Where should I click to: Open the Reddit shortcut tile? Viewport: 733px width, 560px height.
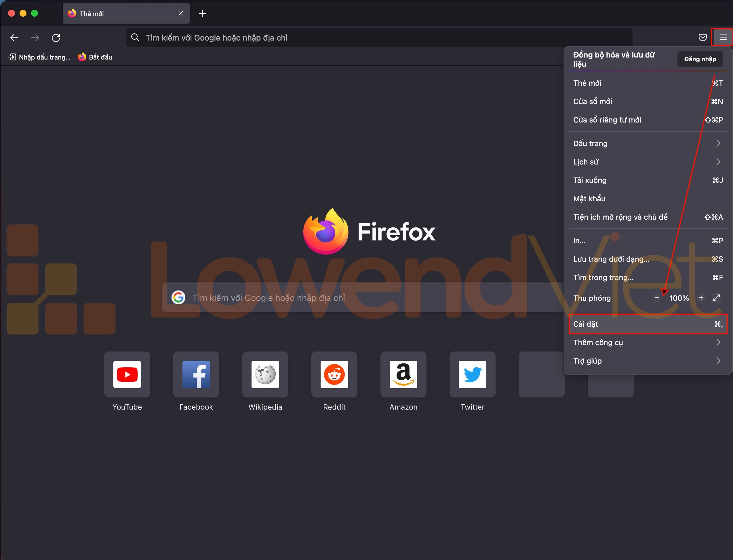(x=334, y=374)
